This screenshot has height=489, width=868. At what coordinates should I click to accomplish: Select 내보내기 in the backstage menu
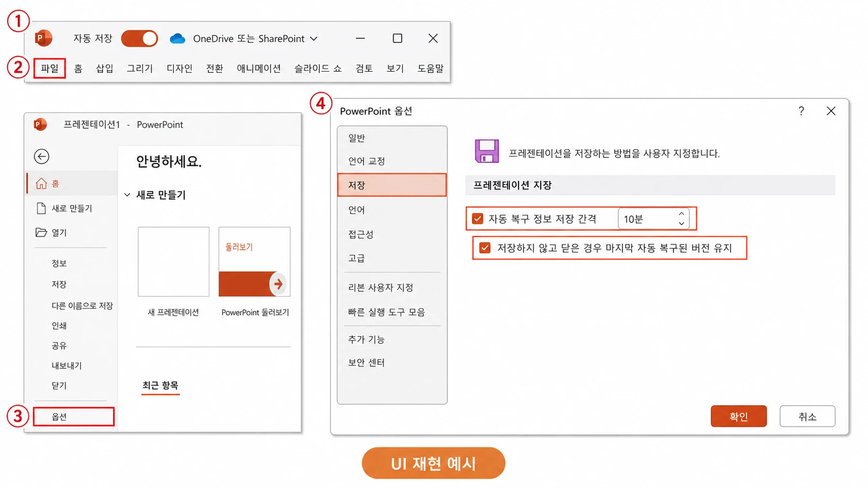(66, 365)
